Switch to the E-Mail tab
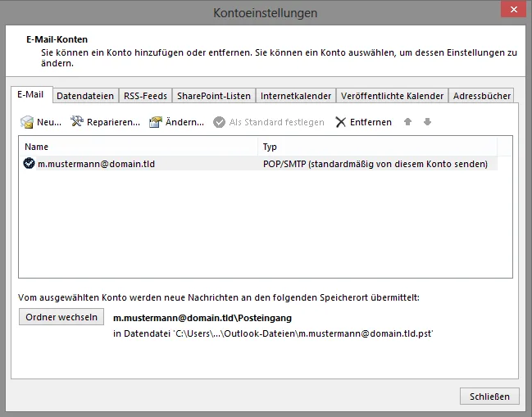 point(31,94)
